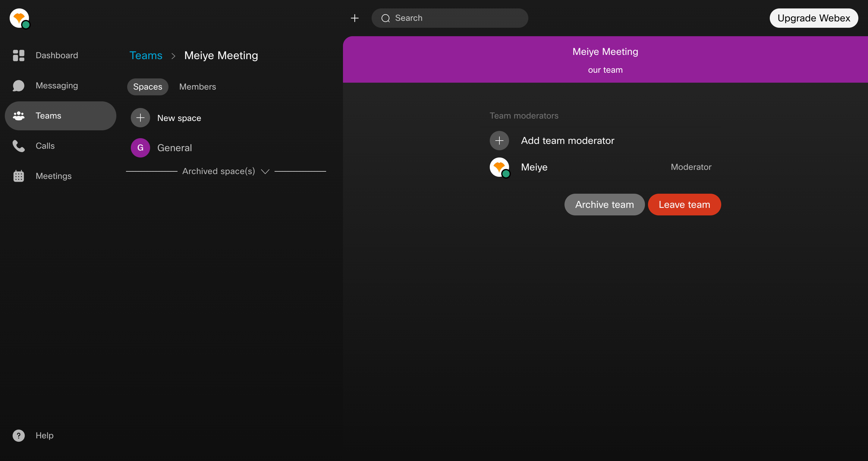Click the red Leave team button
Screen dimensions: 868x461
coord(684,204)
